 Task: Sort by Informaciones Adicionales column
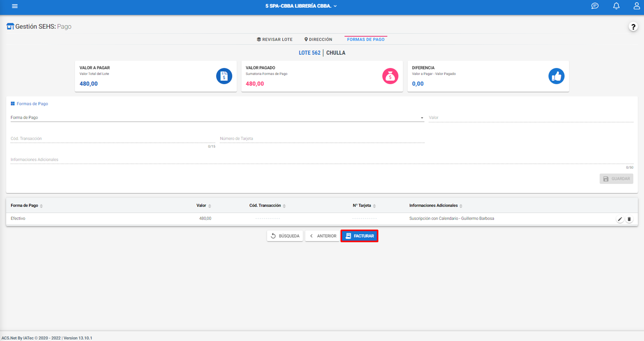(436, 206)
